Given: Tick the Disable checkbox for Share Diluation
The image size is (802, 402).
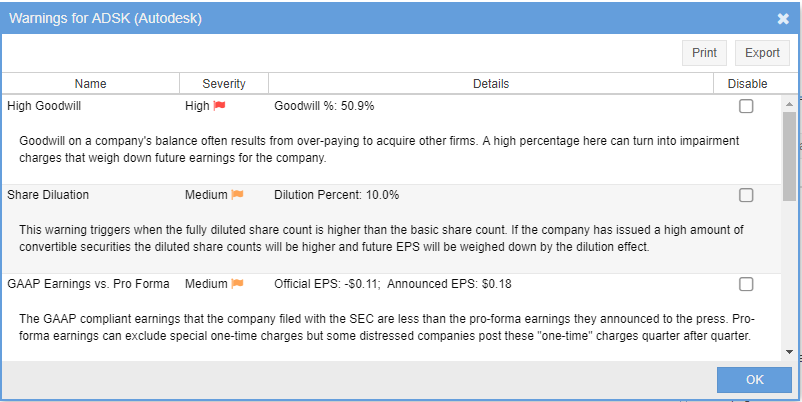Looking at the screenshot, I should coord(746,195).
